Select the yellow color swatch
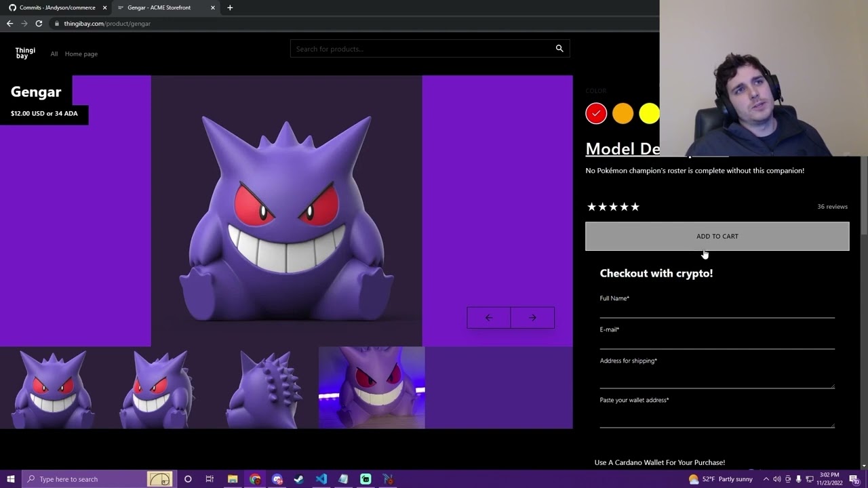 (x=649, y=113)
